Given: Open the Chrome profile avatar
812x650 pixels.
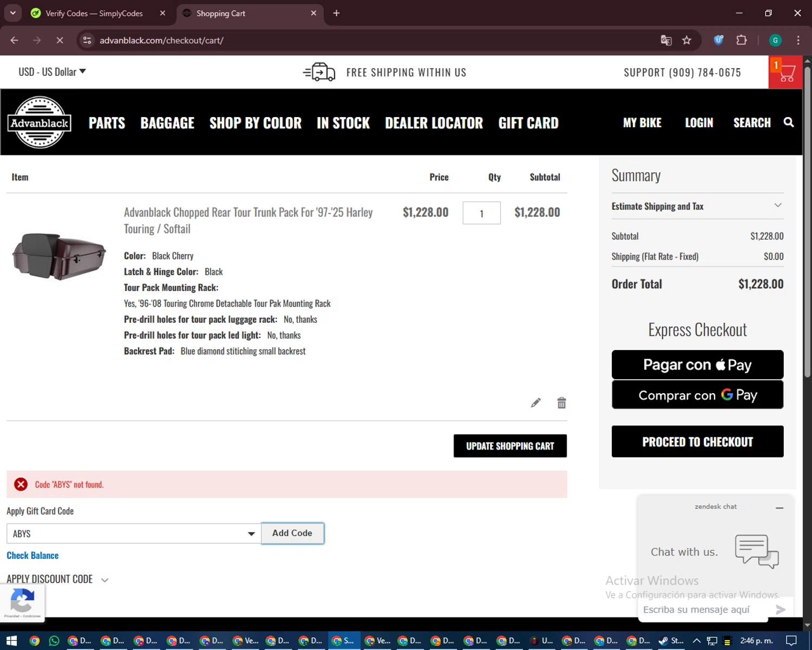Looking at the screenshot, I should point(775,40).
